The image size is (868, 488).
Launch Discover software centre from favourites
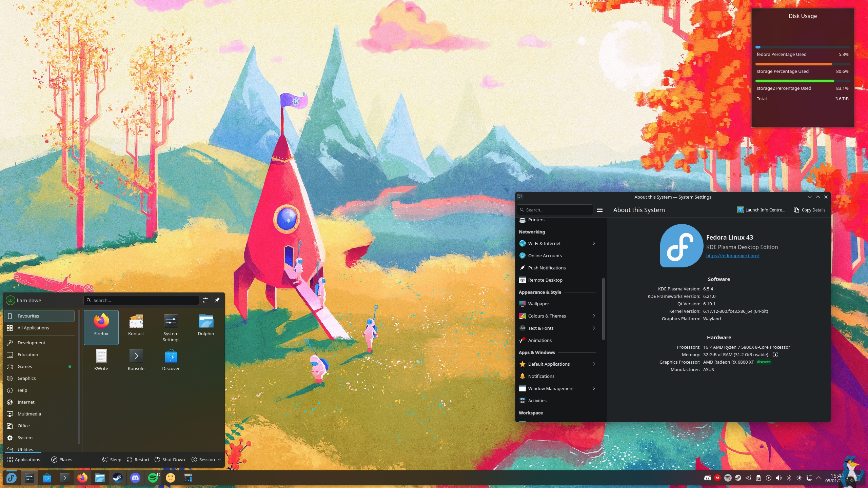tap(171, 361)
